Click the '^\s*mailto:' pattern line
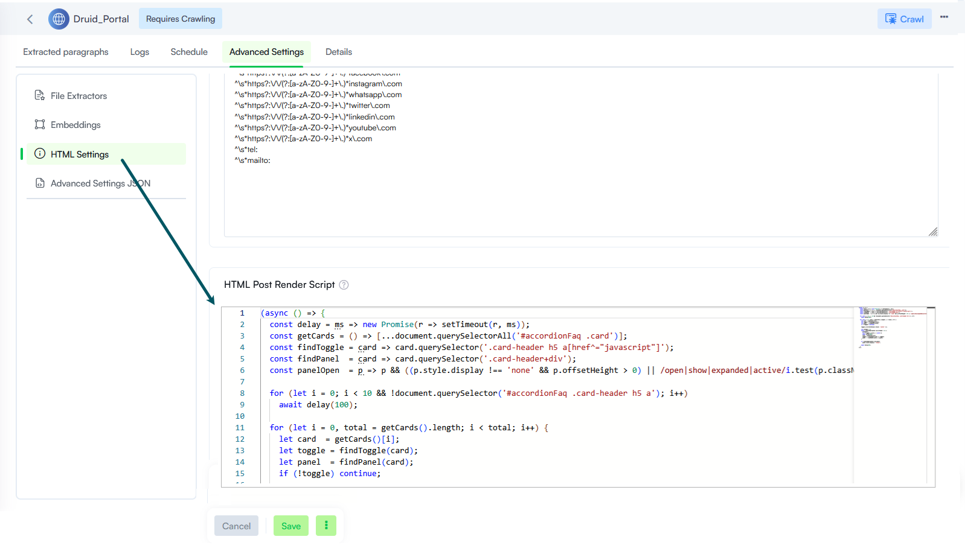This screenshot has height=560, width=965. tap(252, 161)
